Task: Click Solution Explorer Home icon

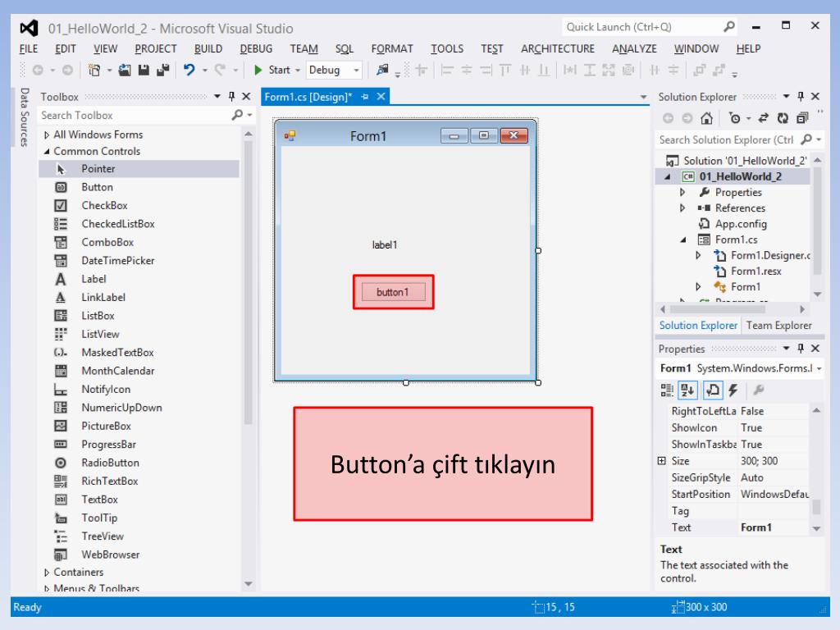Action: click(706, 118)
